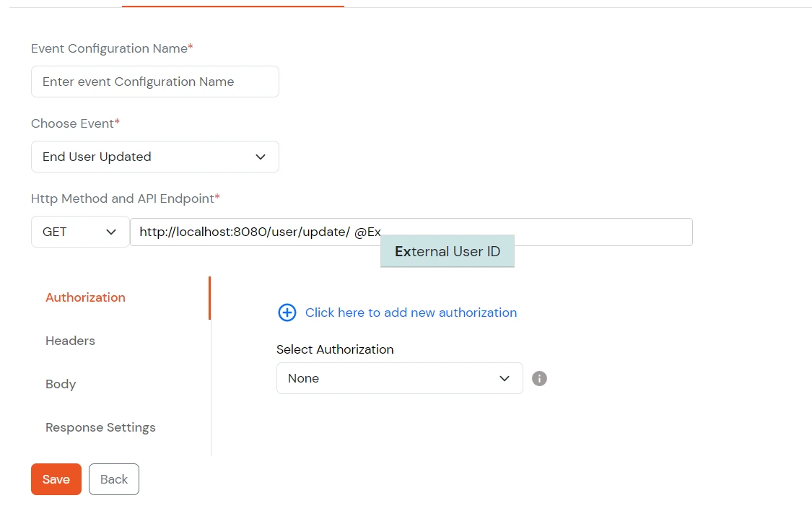Click the Back button
Viewport: 812px width, 524px height.
(x=113, y=479)
